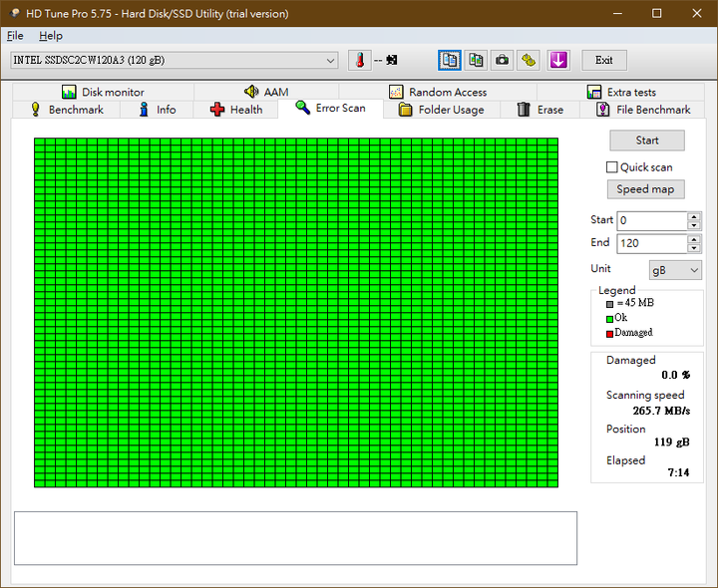
Task: Click the Disk monitor chart icon
Action: coord(69,92)
